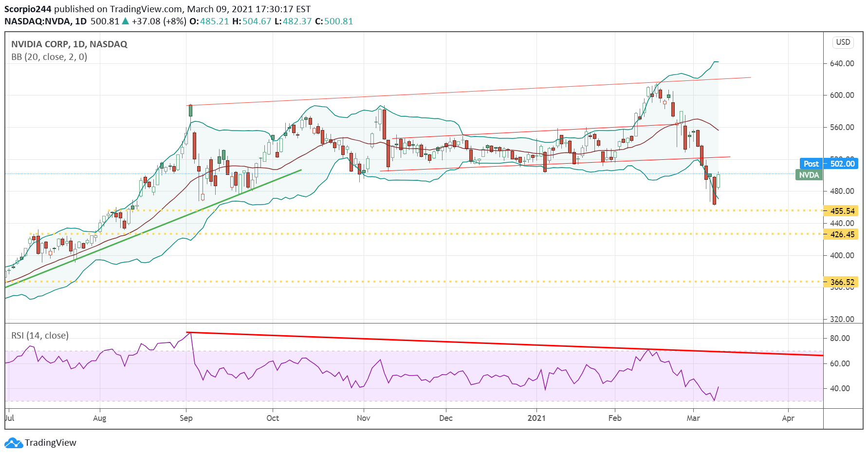Click the Aug time axis label

click(99, 418)
